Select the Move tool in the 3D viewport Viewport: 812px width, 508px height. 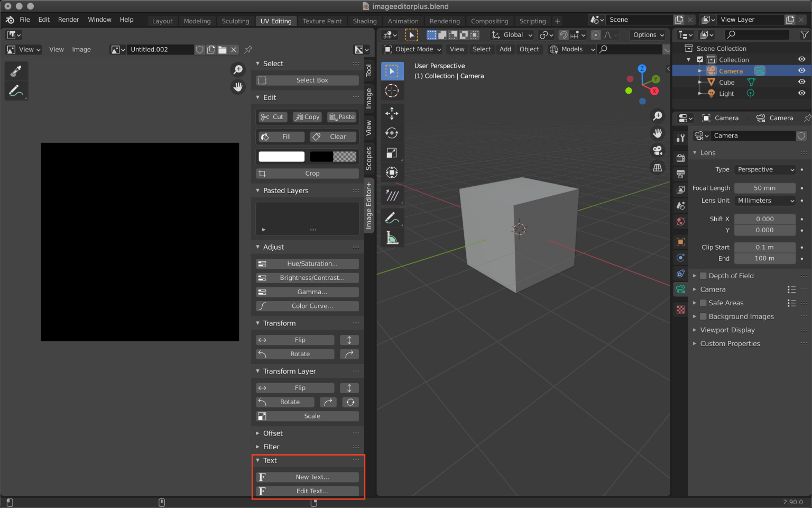[x=392, y=113]
